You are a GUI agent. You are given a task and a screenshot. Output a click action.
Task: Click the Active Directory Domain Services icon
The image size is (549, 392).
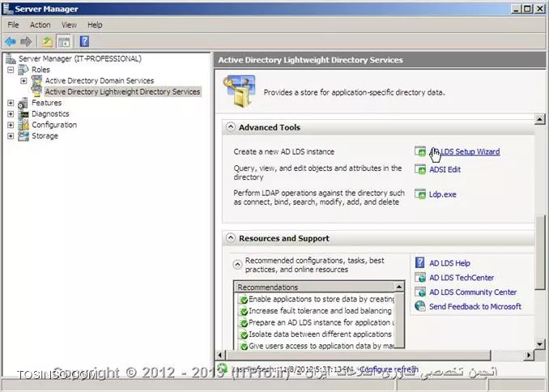tap(36, 80)
